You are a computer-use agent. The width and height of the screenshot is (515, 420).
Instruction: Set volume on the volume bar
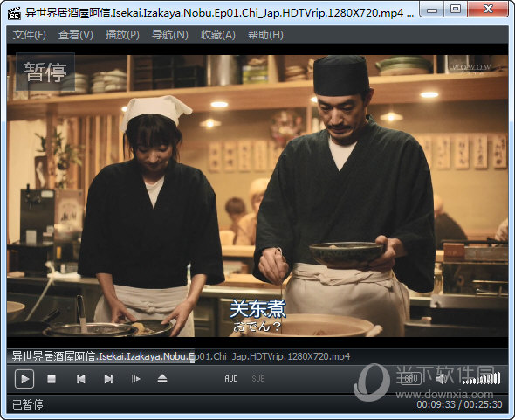click(x=482, y=379)
